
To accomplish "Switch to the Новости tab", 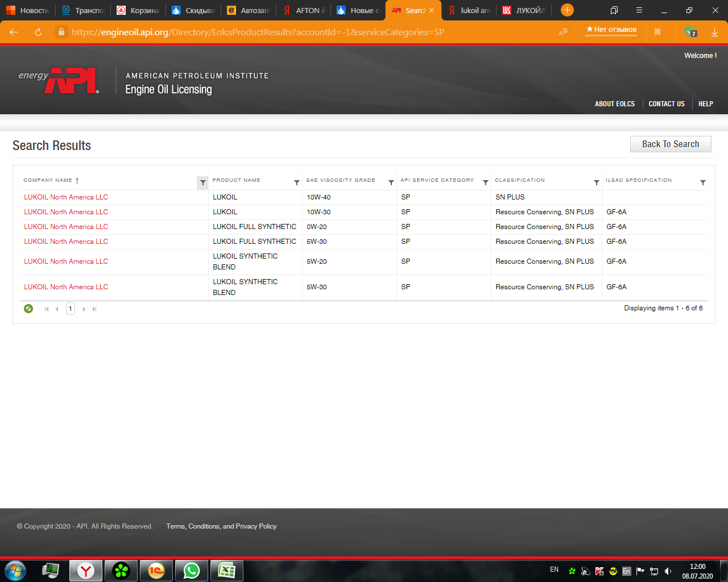I will [28, 10].
